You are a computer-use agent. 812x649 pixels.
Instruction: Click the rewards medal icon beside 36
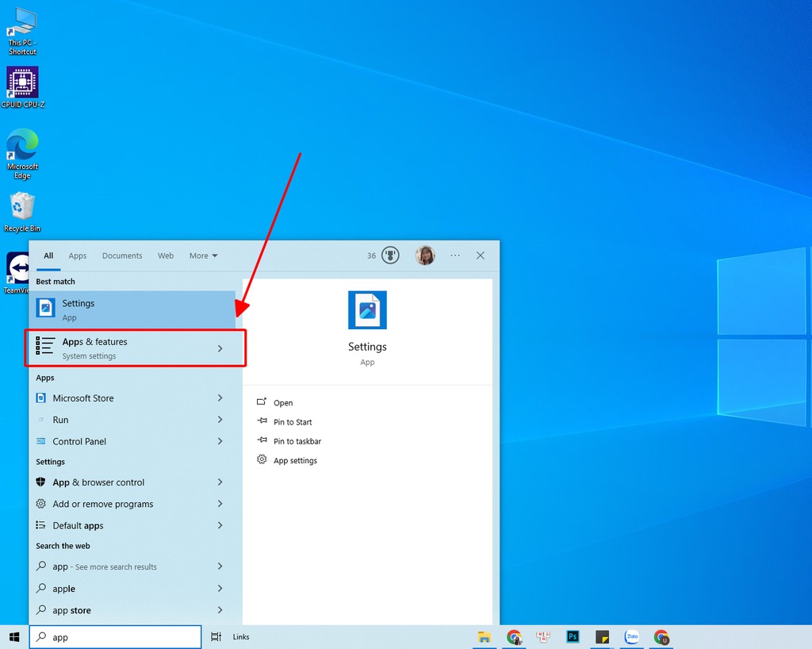click(390, 255)
